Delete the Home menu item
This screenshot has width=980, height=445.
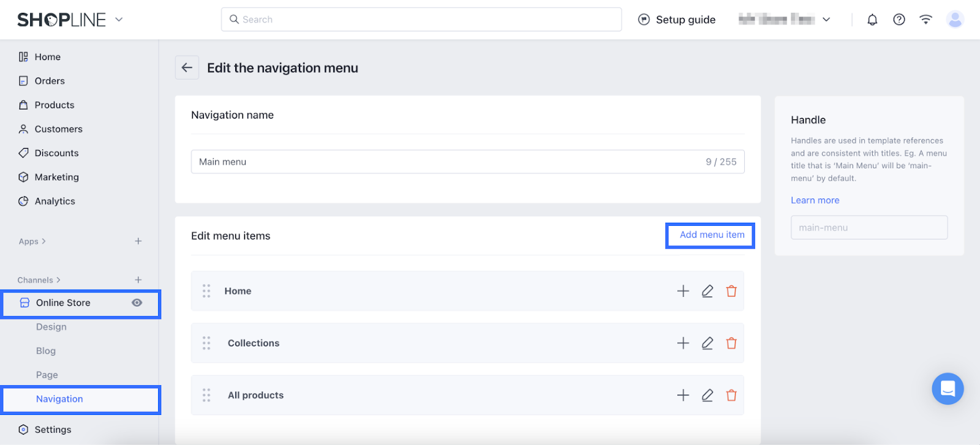coord(731,291)
